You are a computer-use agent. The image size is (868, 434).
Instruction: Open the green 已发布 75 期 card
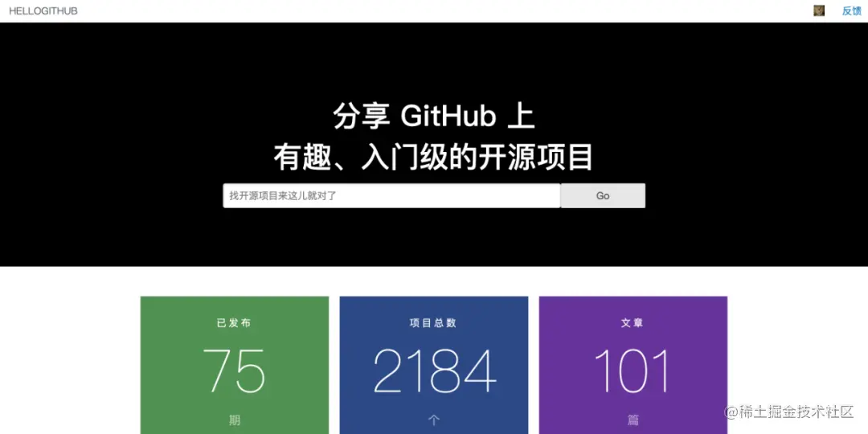click(235, 366)
